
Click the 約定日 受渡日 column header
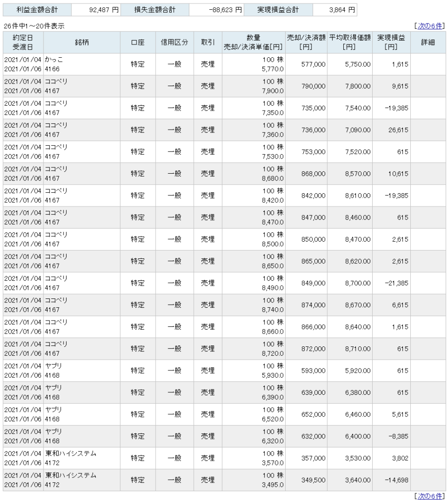click(23, 43)
